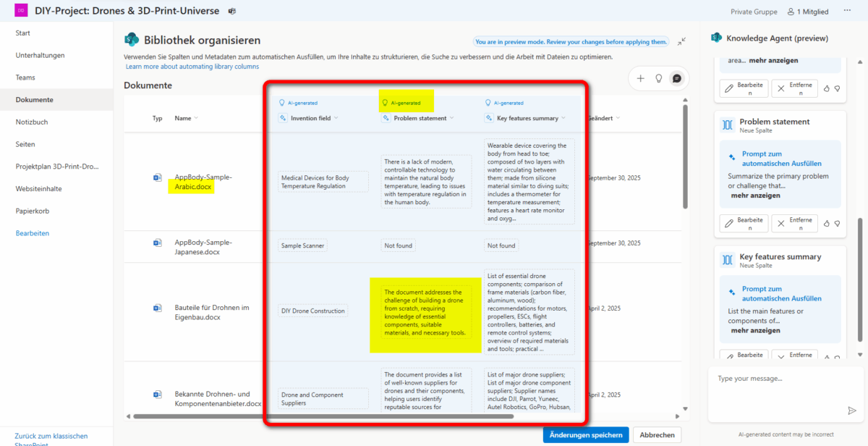Click the Teams icon beside the site title
The width and height of the screenshot is (868, 446).
tap(233, 12)
